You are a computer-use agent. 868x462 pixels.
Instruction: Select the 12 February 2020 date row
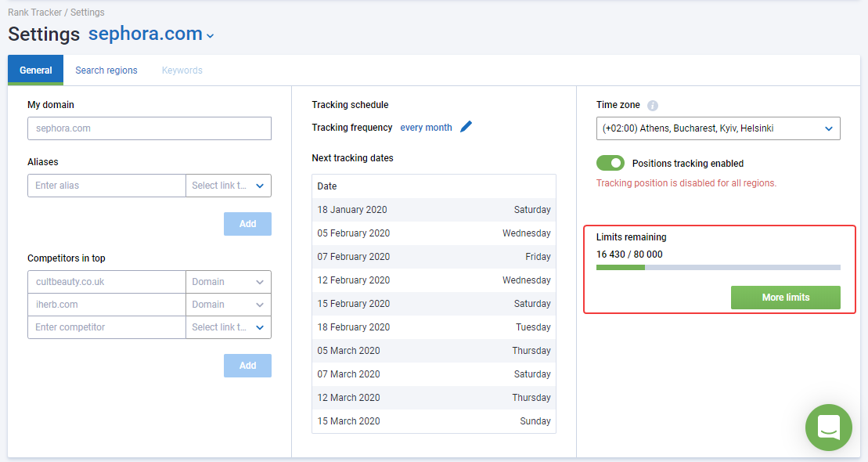pos(434,280)
